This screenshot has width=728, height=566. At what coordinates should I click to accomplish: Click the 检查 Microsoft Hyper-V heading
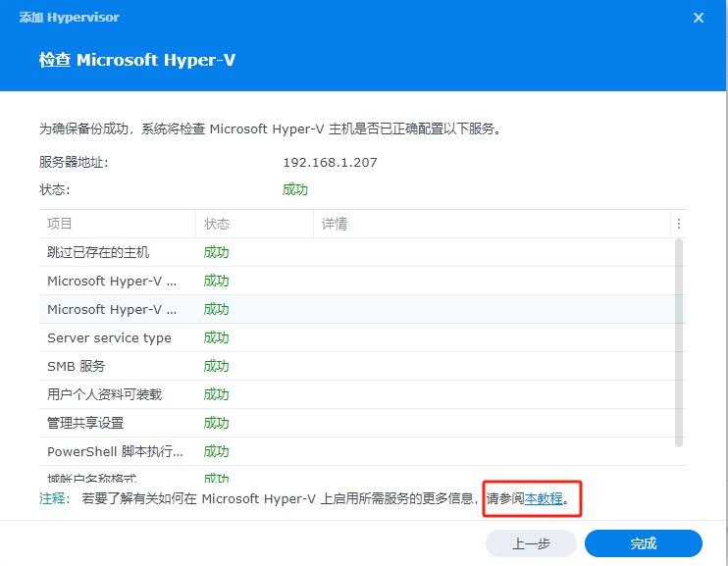[x=137, y=60]
